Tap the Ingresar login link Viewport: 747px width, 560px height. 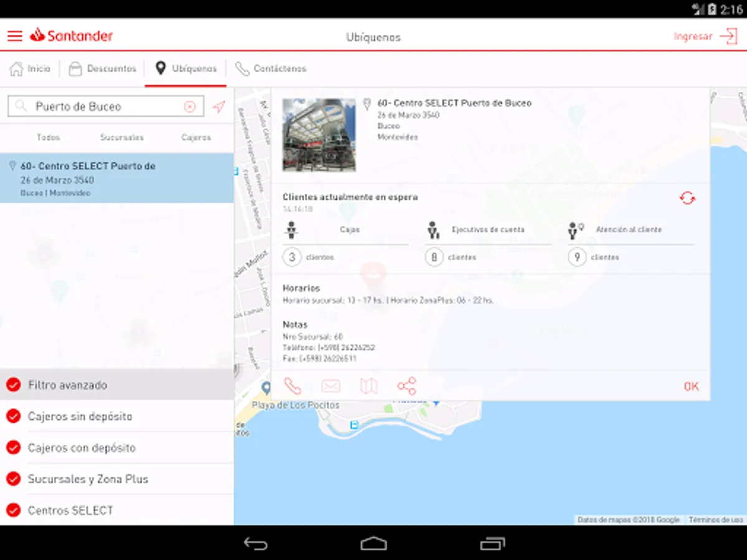693,36
